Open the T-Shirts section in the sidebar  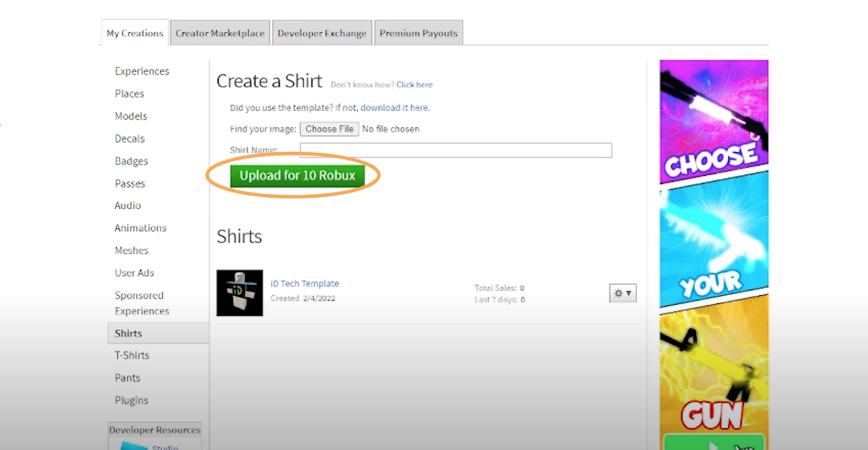(x=131, y=355)
